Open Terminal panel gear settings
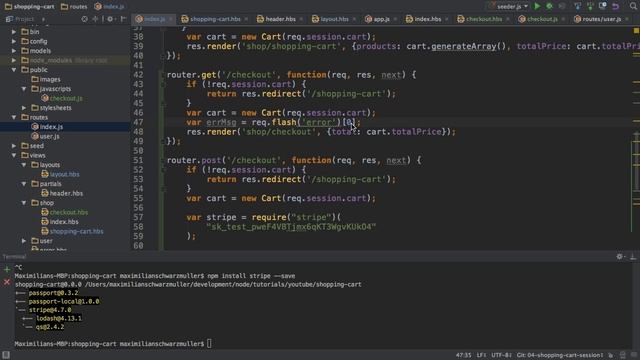Viewport: 640px width, 360px height. 620,256
